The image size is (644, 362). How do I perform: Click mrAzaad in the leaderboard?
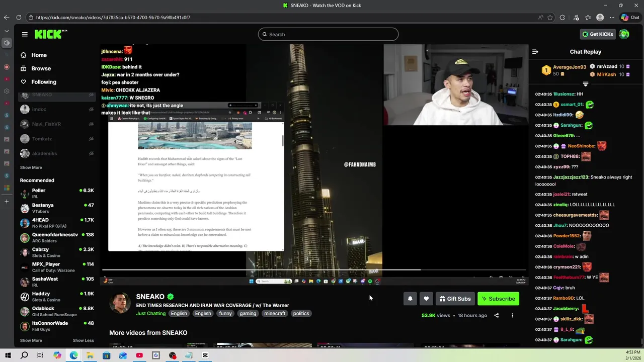(606, 66)
